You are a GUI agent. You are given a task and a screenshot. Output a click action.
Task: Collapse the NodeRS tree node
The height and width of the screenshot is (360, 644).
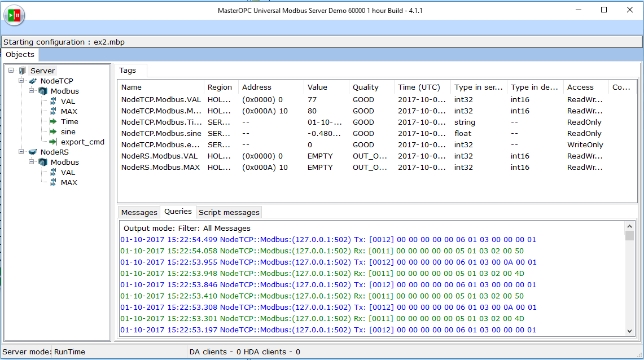pos(21,151)
